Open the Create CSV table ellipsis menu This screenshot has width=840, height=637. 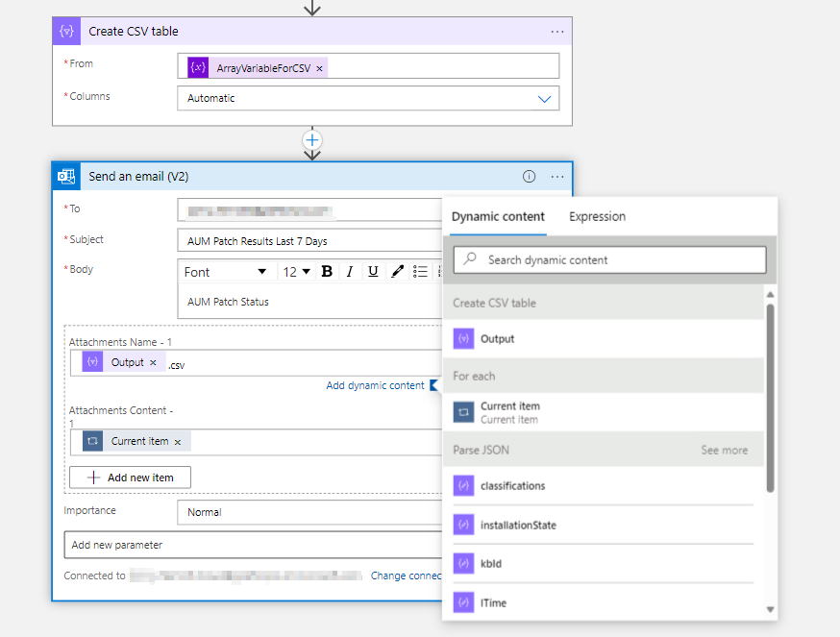click(557, 32)
